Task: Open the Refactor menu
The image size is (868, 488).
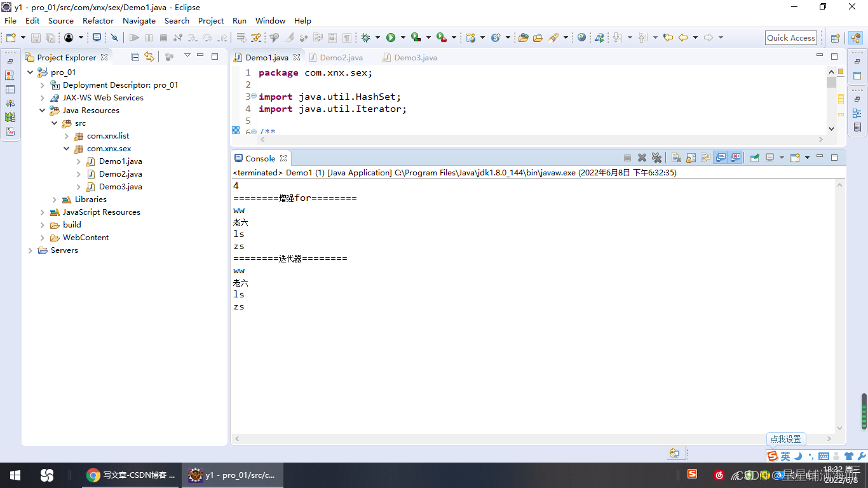Action: 98,20
